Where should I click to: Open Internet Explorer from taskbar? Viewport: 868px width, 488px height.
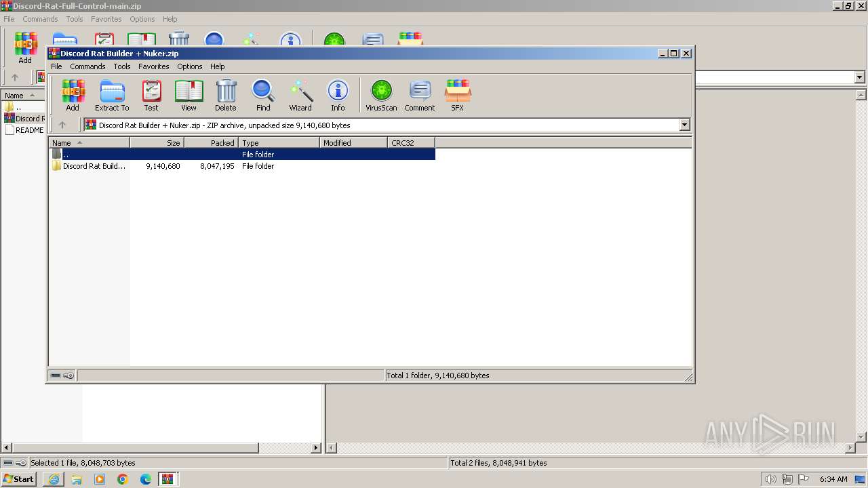[x=54, y=479]
